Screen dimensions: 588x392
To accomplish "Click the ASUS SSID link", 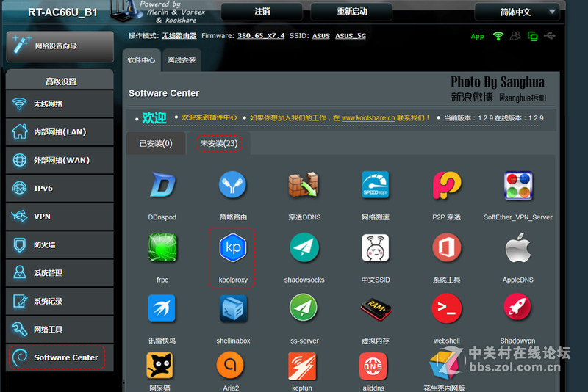I will click(x=321, y=36).
